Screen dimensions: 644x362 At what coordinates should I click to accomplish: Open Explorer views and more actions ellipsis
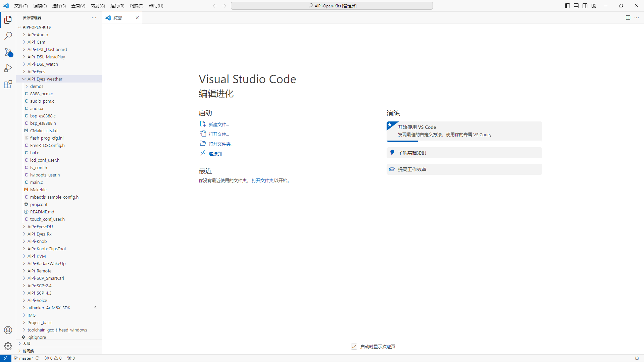pyautogui.click(x=94, y=18)
